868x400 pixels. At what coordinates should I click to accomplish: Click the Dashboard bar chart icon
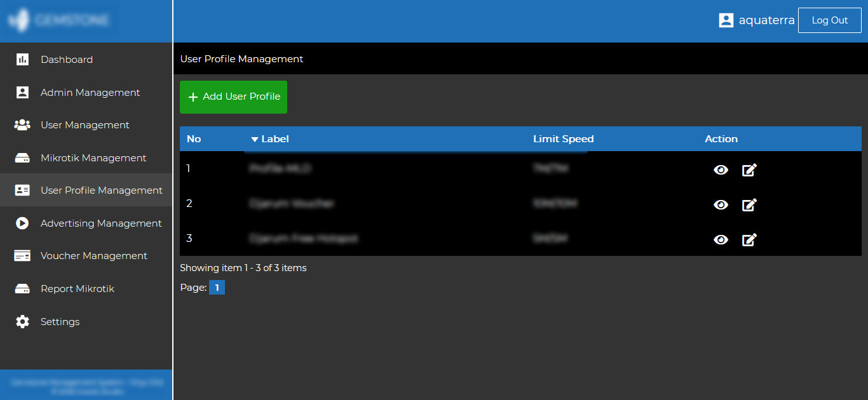click(x=22, y=60)
